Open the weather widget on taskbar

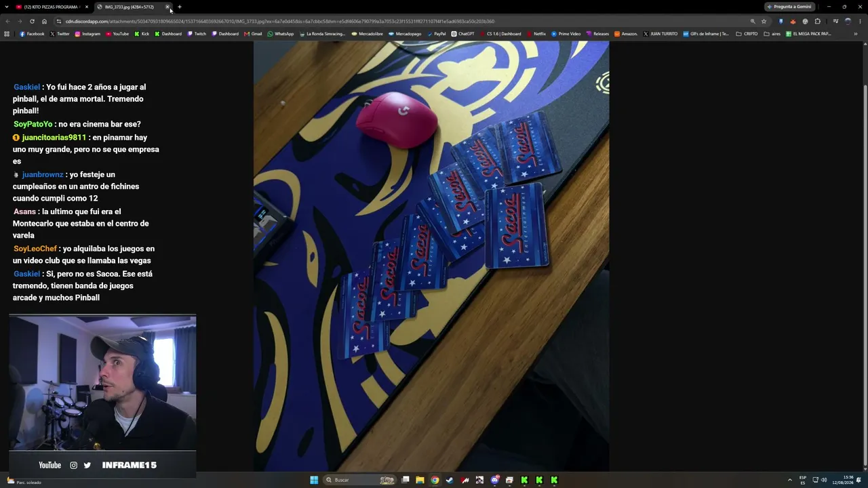coord(24,481)
